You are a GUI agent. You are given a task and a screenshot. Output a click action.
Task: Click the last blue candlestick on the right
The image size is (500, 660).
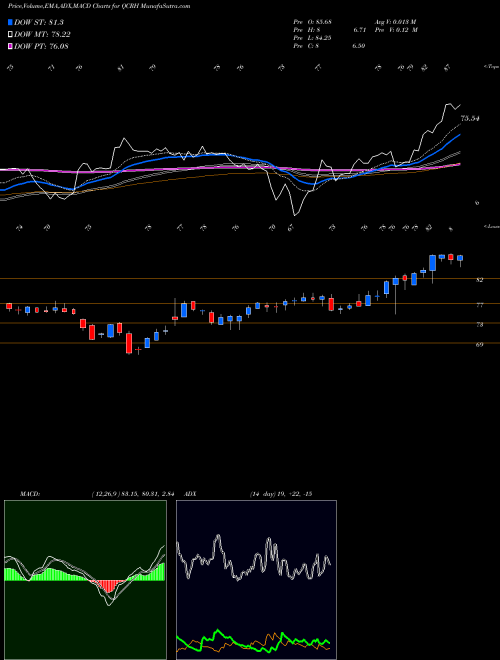pos(460,258)
